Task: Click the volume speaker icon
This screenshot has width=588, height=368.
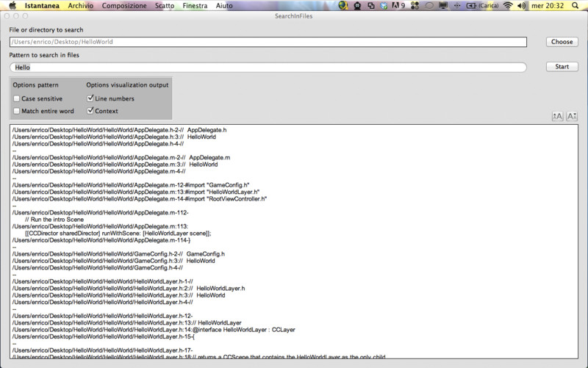Action: pos(522,5)
